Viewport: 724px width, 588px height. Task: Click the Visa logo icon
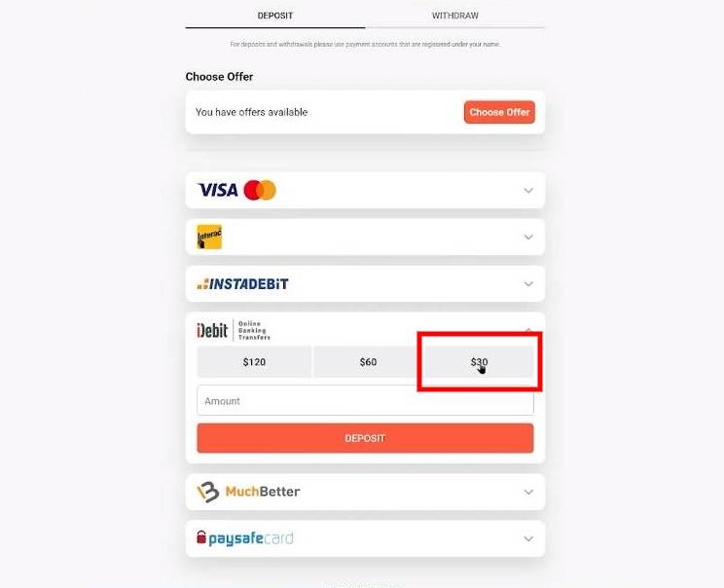(x=217, y=190)
